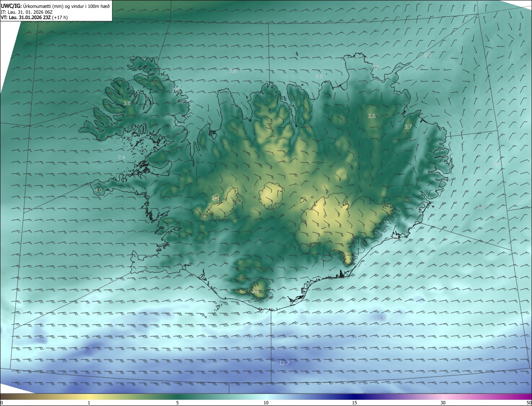Click the valid time line 'VT: Lau. 31.01.2026 23Z (+17 h)'

[34, 18]
